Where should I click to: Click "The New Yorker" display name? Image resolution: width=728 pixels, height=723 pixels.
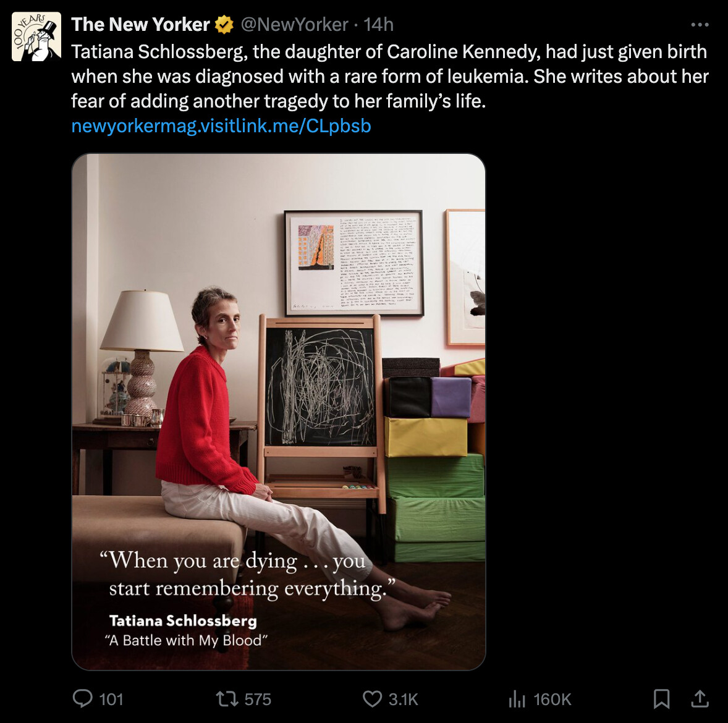click(x=140, y=25)
